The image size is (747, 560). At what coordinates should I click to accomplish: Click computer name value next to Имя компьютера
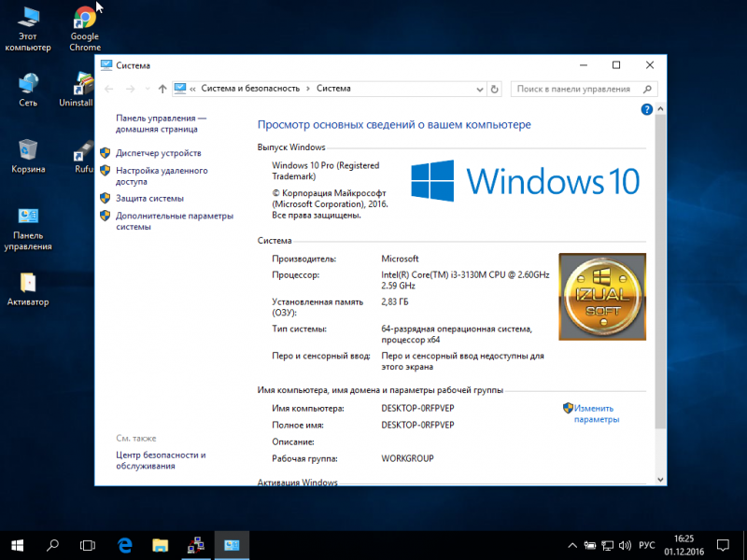coord(417,408)
